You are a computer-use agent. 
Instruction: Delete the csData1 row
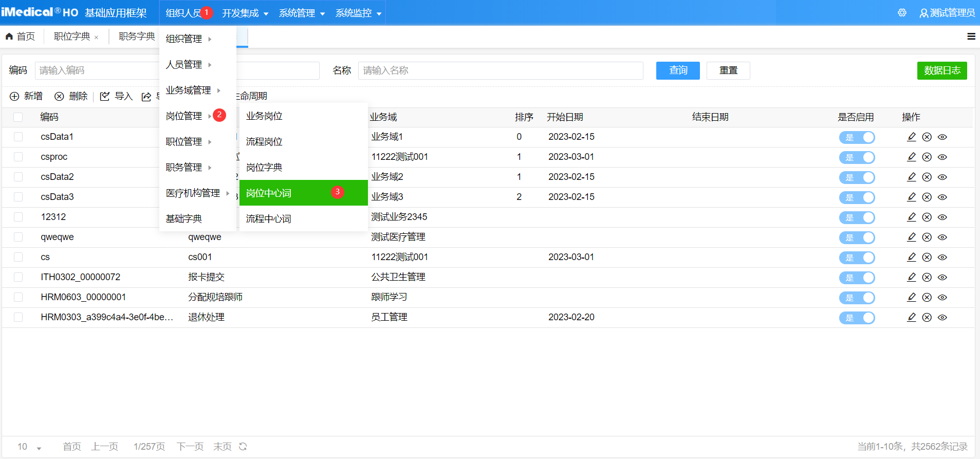click(x=927, y=137)
